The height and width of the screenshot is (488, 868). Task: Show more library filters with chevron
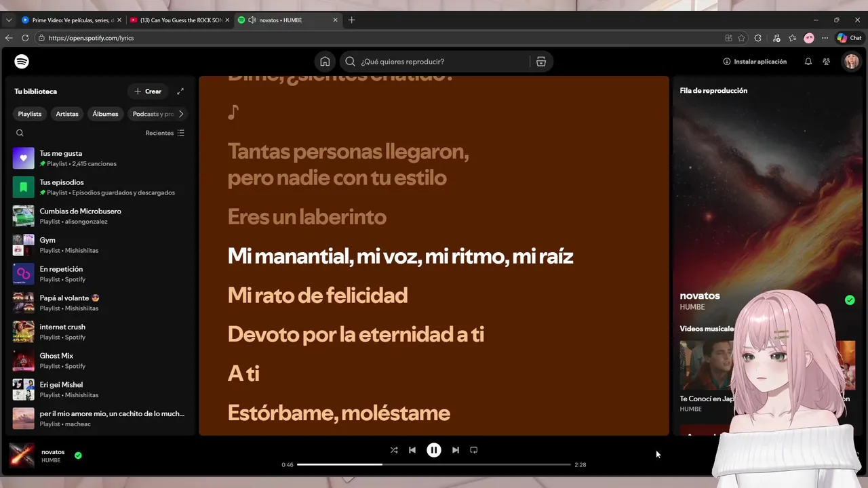181,114
